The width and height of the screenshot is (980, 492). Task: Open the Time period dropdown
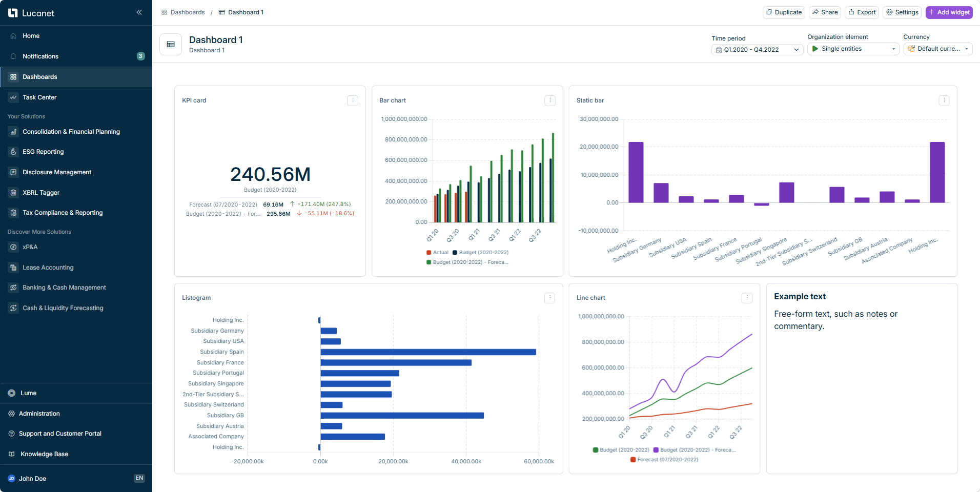point(757,50)
